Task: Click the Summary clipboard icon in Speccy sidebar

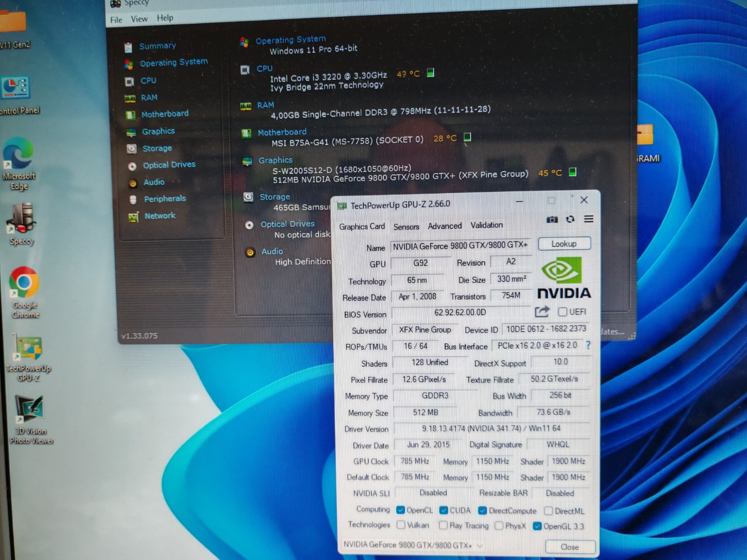Action: coord(128,47)
